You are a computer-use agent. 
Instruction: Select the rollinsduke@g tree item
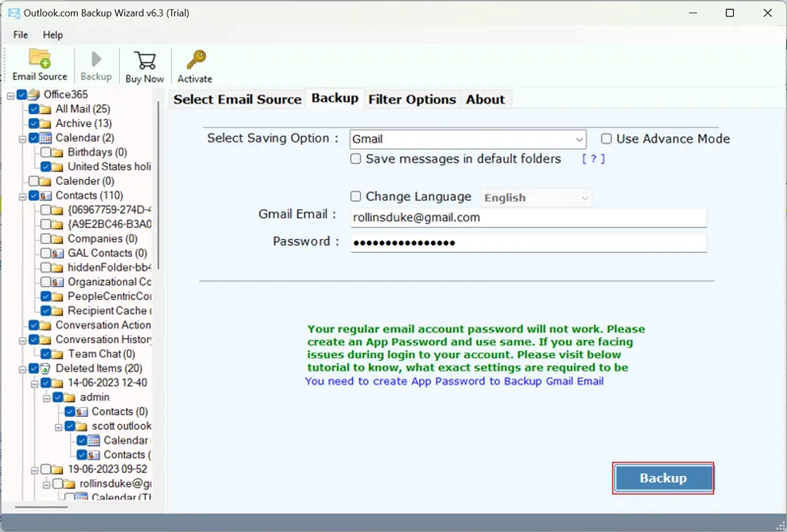point(115,484)
